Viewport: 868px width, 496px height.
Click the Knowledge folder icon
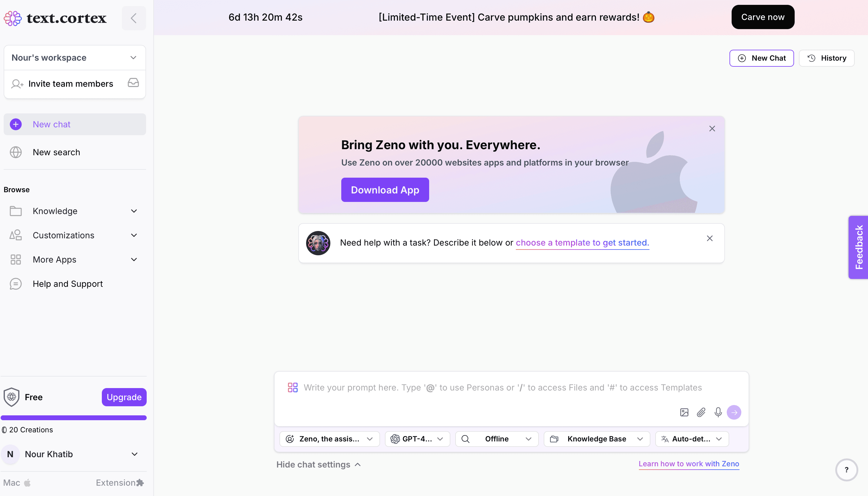coord(16,210)
